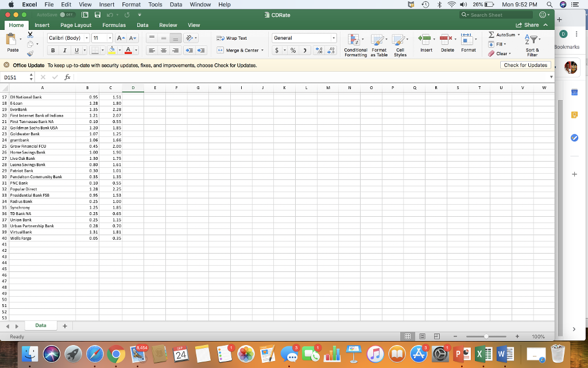
Task: Apply Percent Style format
Action: [293, 51]
